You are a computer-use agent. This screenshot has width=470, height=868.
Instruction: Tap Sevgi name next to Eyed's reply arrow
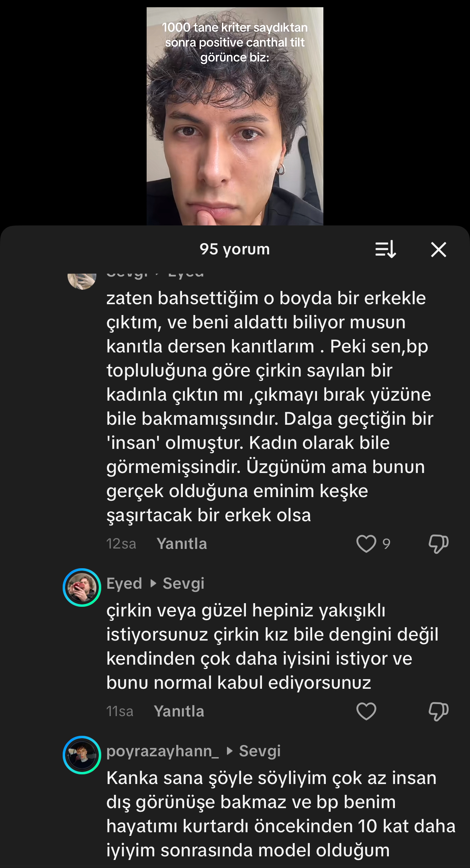[x=184, y=583]
